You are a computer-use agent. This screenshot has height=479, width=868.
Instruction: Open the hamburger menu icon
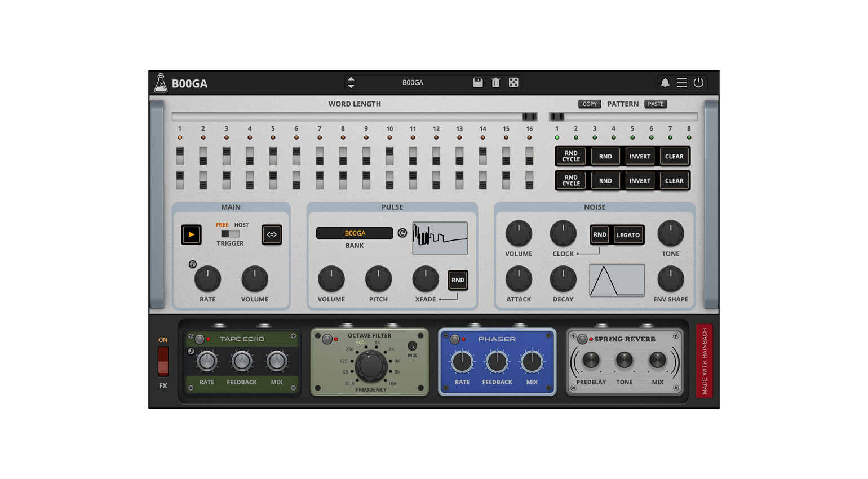coord(681,83)
